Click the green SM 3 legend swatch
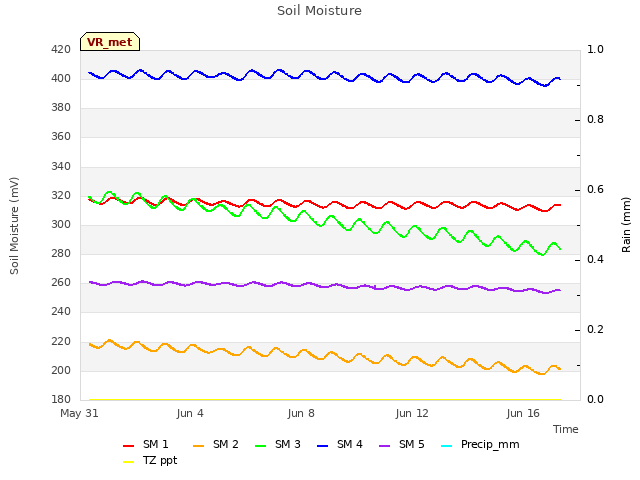Image resolution: width=640 pixels, height=480 pixels. pos(261,446)
